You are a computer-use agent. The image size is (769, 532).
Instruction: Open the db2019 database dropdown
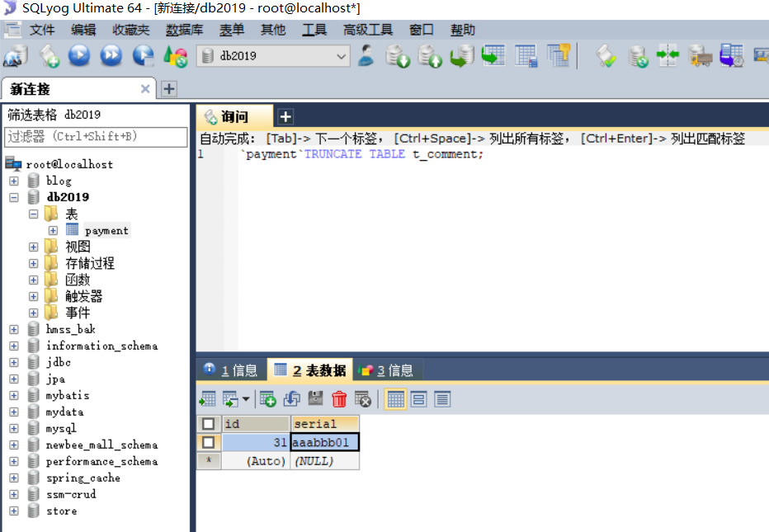[x=342, y=56]
